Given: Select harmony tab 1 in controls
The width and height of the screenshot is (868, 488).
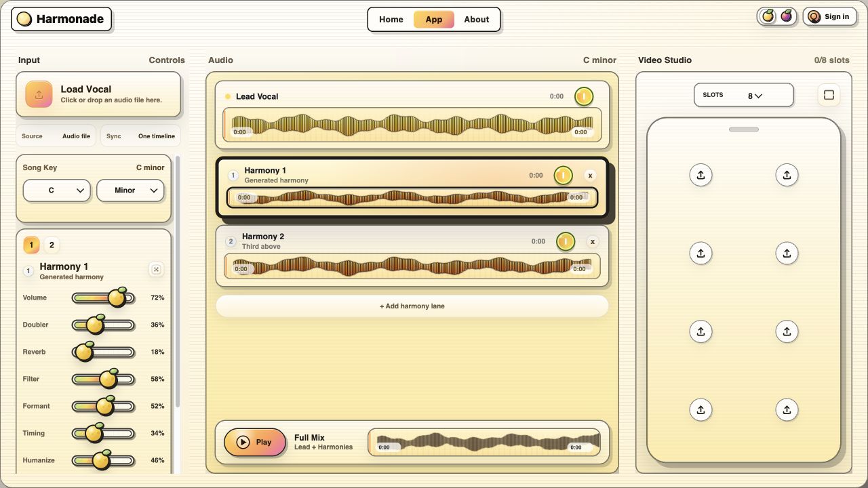Looking at the screenshot, I should click(31, 245).
